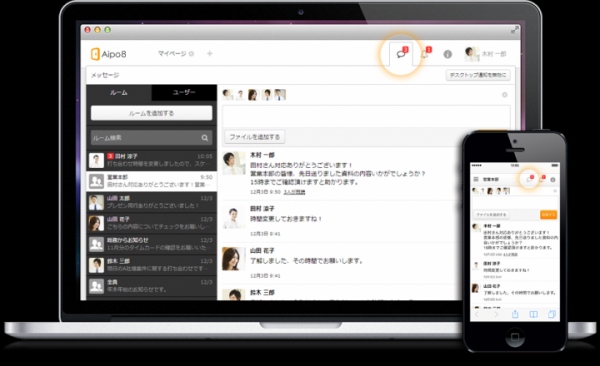The width and height of the screenshot is (600, 366).
Task: Click the gear icon beside マイページ tab
Action: [x=191, y=54]
